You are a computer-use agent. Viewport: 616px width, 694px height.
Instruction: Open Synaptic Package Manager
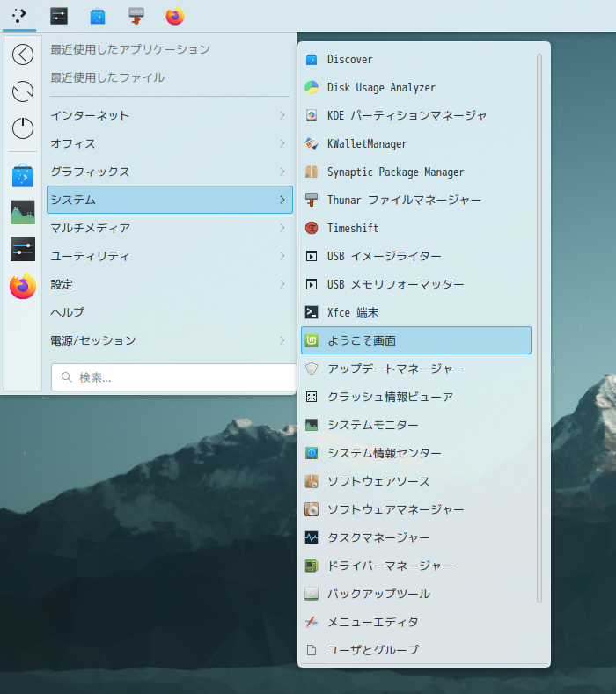416,172
